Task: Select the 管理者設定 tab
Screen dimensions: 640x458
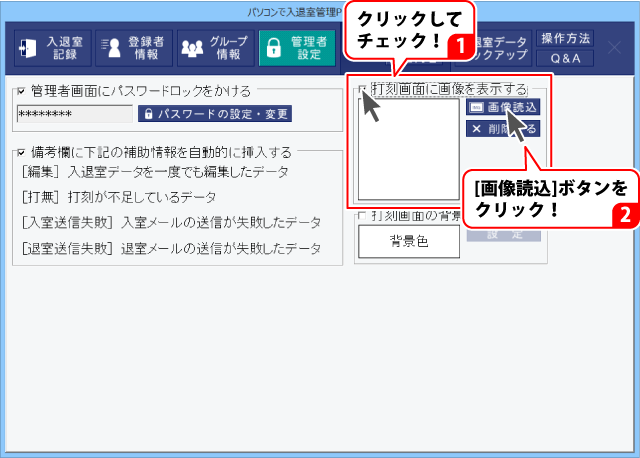Action: (x=297, y=48)
